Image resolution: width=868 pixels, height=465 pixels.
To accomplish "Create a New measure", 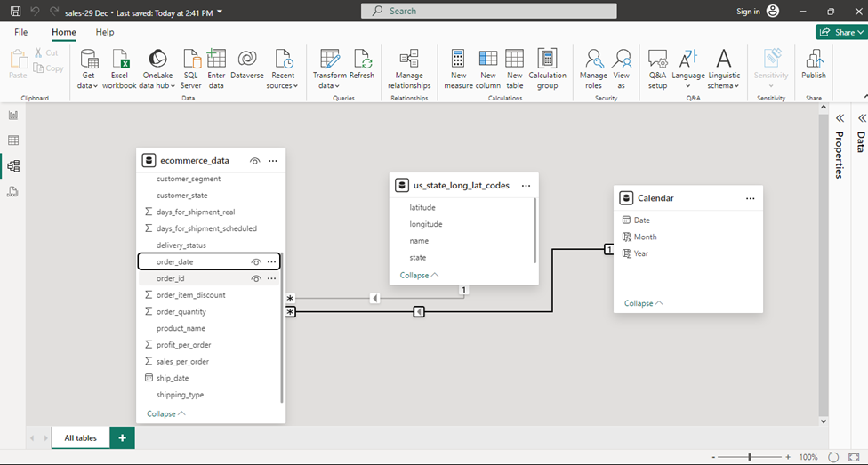I will pyautogui.click(x=458, y=69).
